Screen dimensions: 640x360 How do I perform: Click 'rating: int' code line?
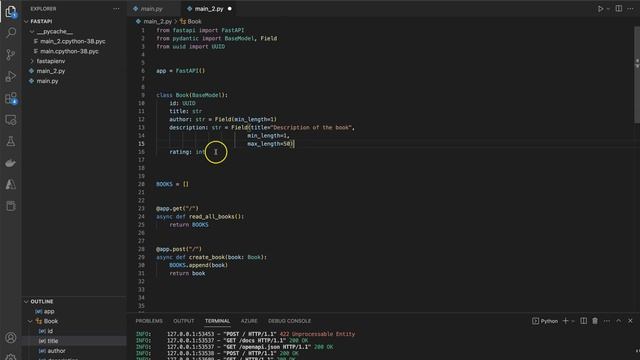187,152
